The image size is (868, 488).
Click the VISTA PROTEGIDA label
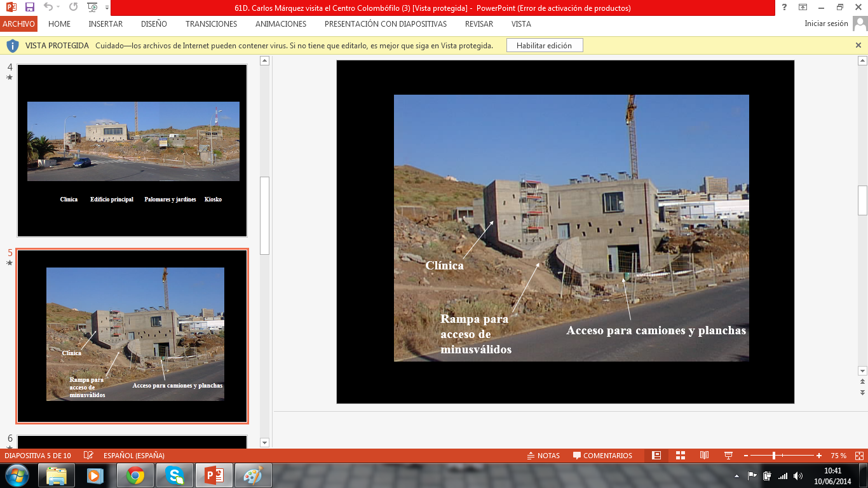(x=57, y=46)
